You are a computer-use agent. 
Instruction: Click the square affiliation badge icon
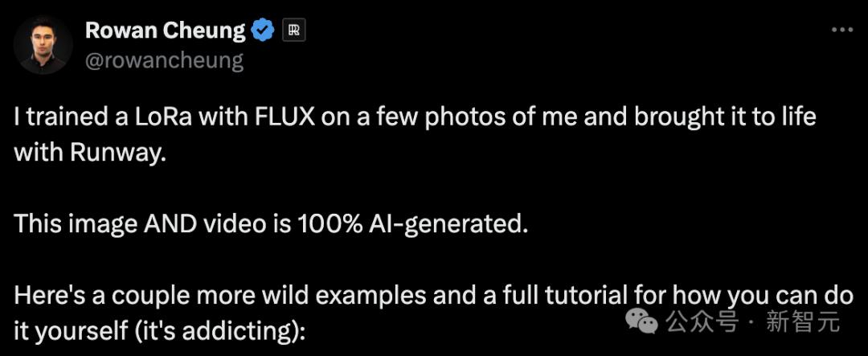[294, 31]
